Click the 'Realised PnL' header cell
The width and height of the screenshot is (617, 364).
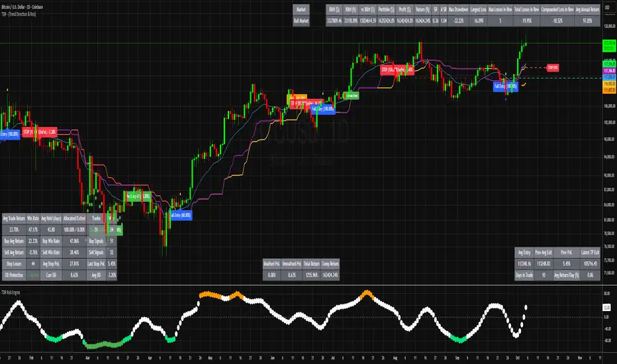click(x=272, y=263)
